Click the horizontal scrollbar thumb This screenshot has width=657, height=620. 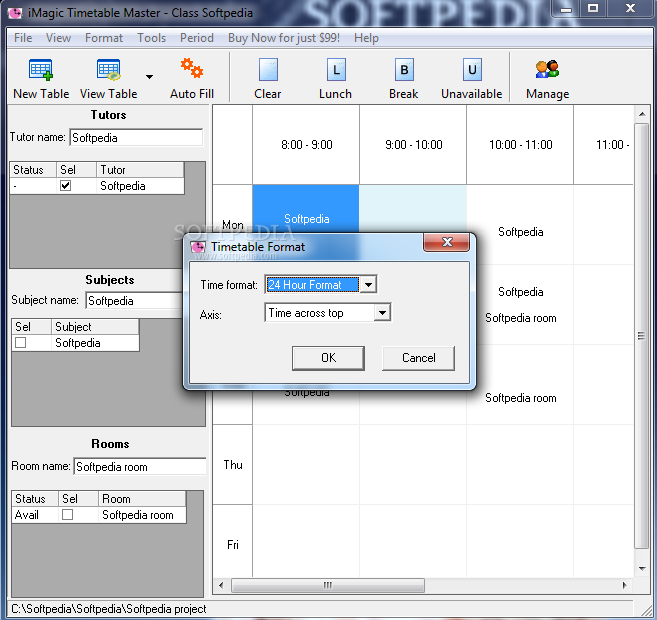point(328,585)
